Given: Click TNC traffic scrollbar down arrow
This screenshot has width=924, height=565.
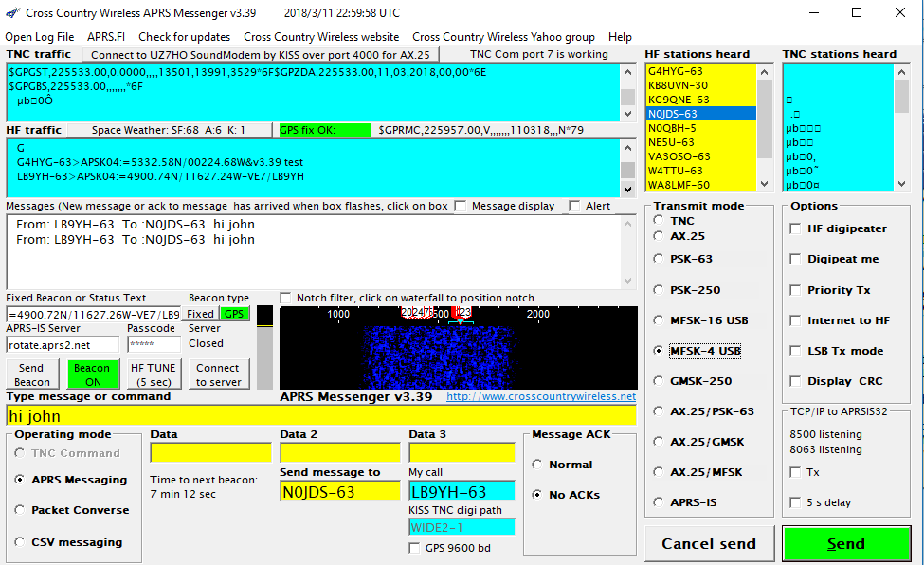Looking at the screenshot, I should 627,113.
